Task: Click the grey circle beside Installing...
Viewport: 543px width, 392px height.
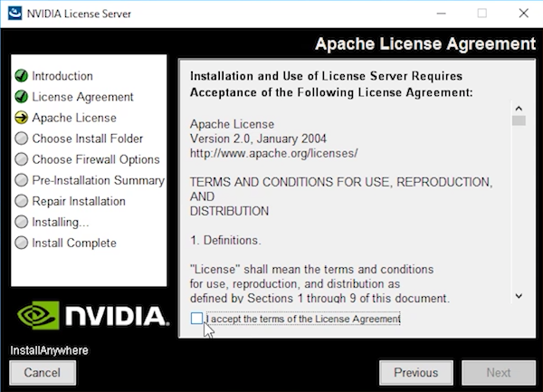Action: [22, 222]
